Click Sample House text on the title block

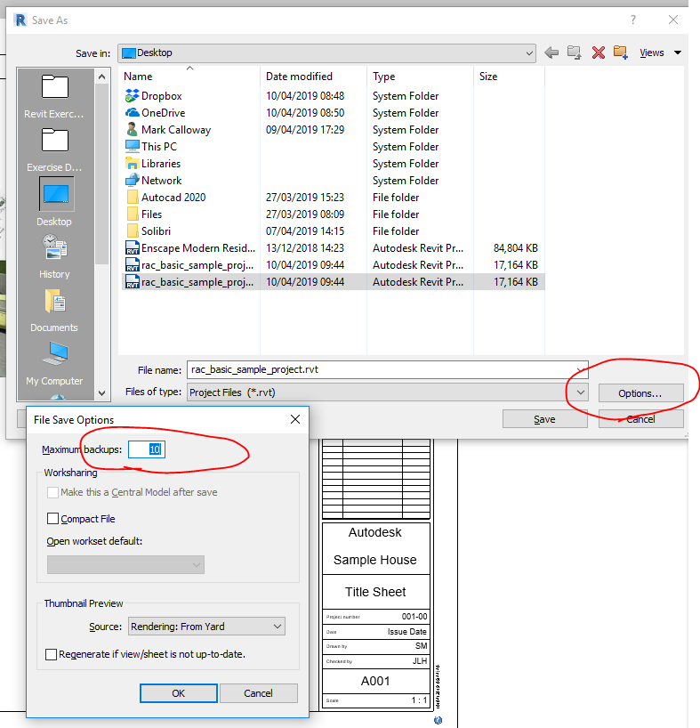(374, 560)
